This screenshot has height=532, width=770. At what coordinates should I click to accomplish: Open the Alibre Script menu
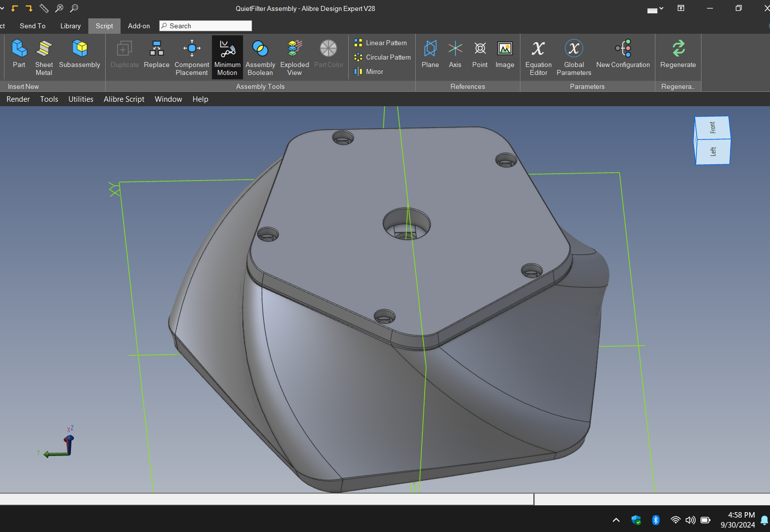pyautogui.click(x=124, y=99)
